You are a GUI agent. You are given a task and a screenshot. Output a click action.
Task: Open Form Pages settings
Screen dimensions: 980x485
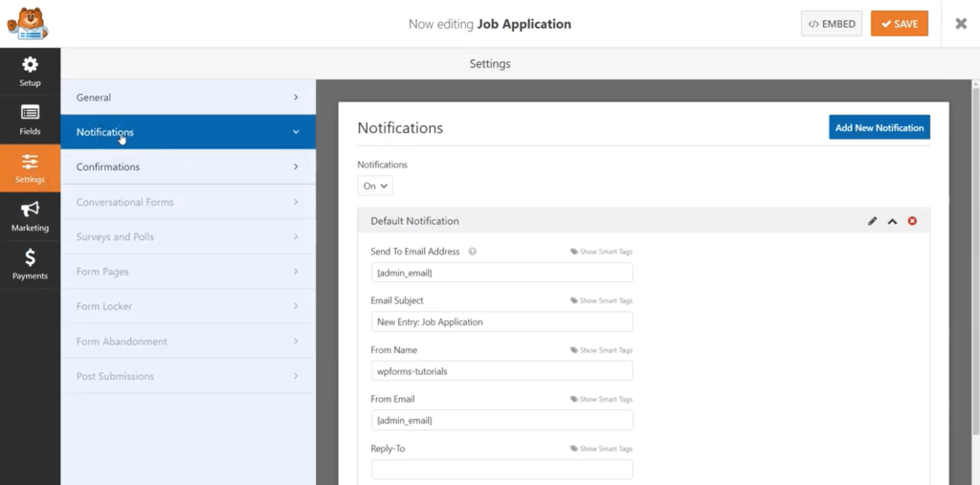tap(189, 272)
